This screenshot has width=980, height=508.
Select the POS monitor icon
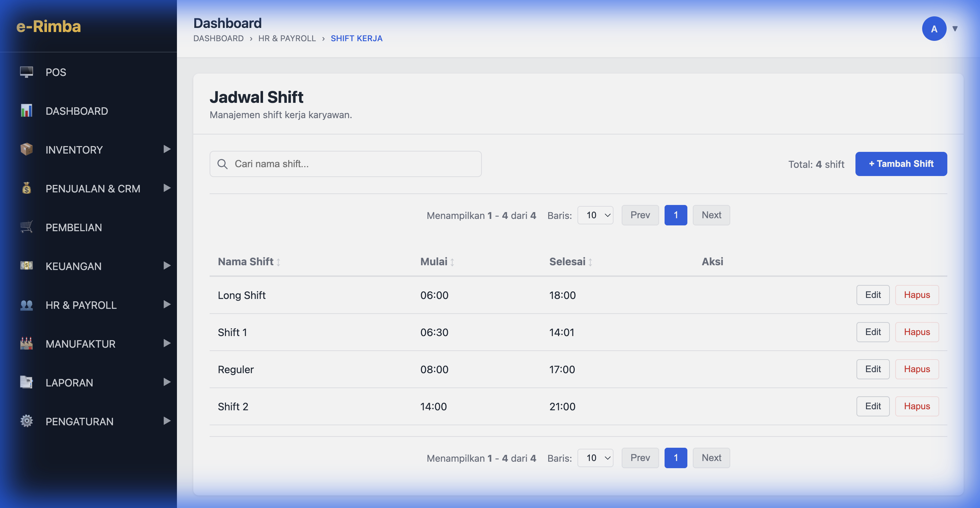click(x=26, y=72)
